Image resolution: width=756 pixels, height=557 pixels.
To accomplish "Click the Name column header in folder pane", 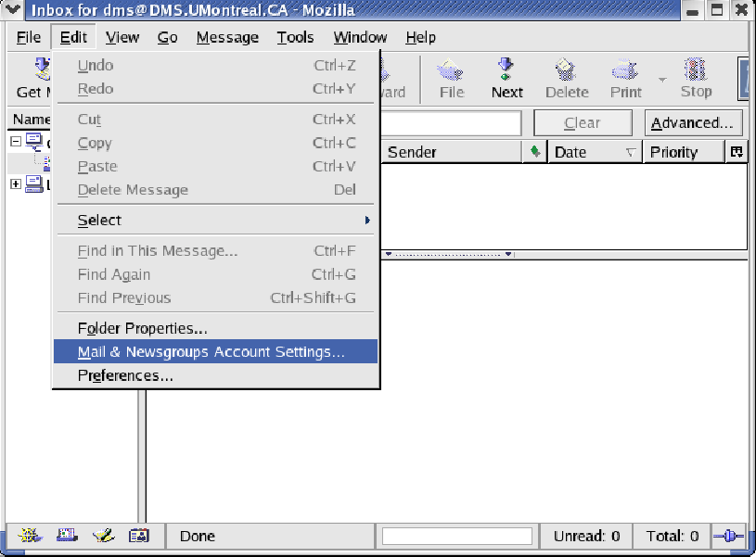I will (x=30, y=119).
